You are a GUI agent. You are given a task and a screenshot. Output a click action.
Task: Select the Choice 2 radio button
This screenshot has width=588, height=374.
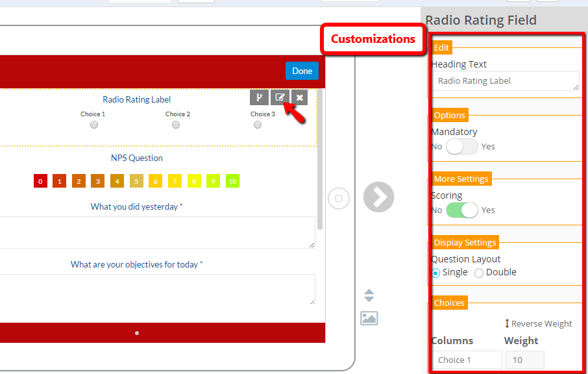pyautogui.click(x=176, y=125)
